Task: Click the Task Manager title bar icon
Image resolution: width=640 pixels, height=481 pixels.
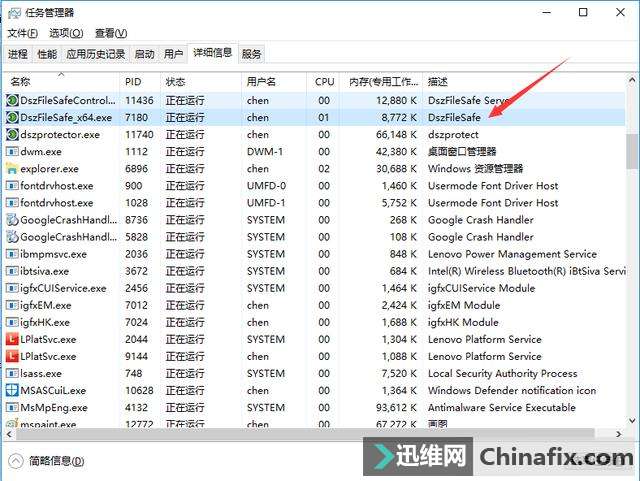Action: coord(14,13)
